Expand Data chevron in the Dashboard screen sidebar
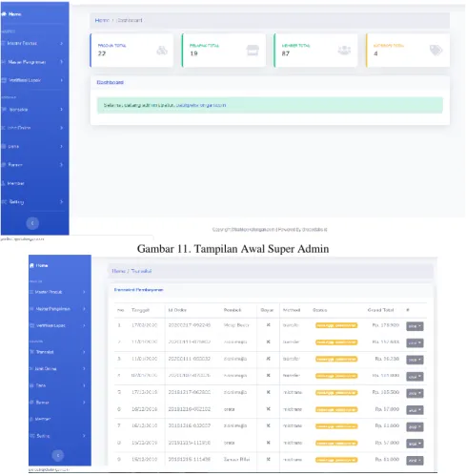 (x=62, y=146)
